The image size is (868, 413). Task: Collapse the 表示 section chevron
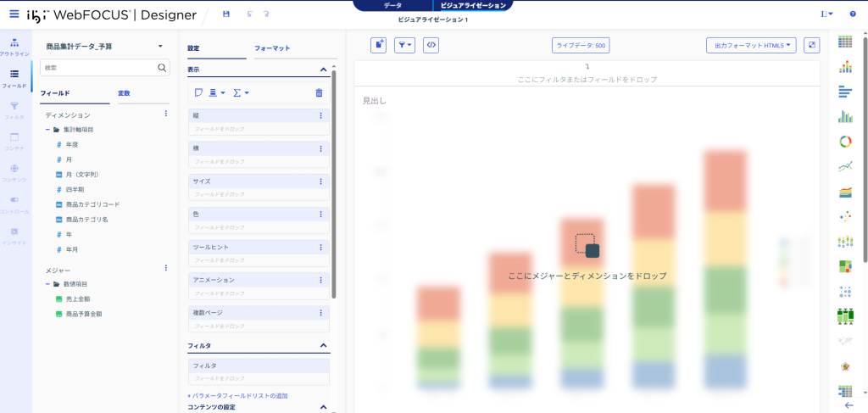[x=323, y=70]
